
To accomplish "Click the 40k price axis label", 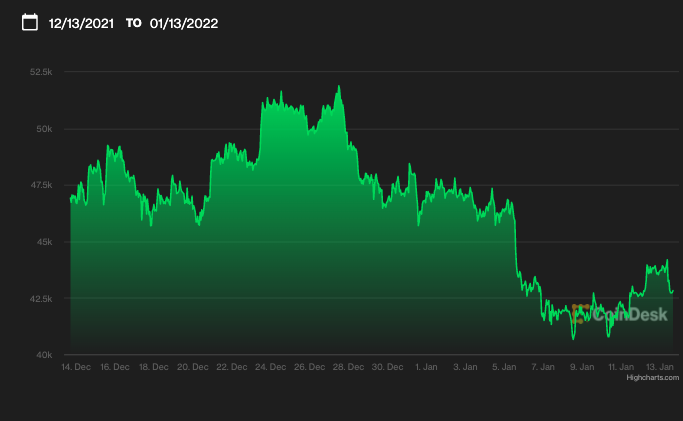I will [x=44, y=355].
